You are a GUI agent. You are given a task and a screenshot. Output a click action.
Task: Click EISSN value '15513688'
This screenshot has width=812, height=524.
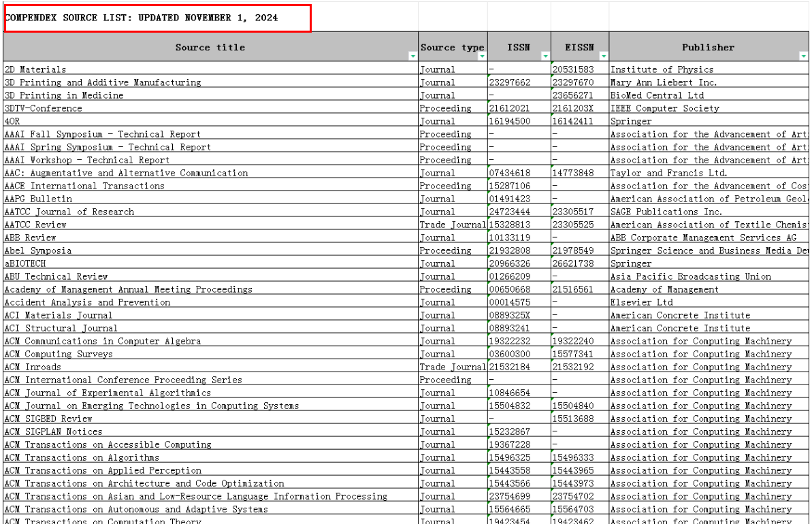(581, 419)
